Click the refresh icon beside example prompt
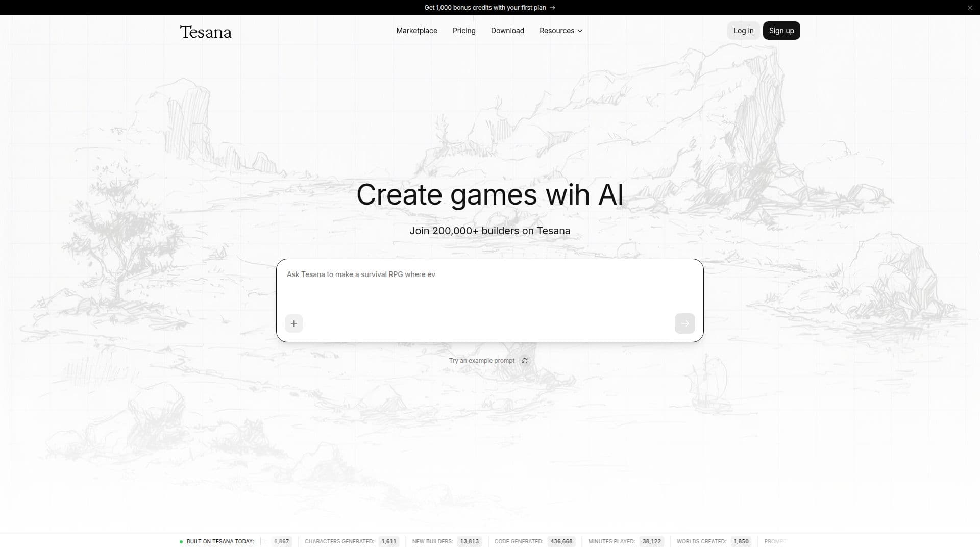Screen dimensions: 980x551 pos(525,361)
